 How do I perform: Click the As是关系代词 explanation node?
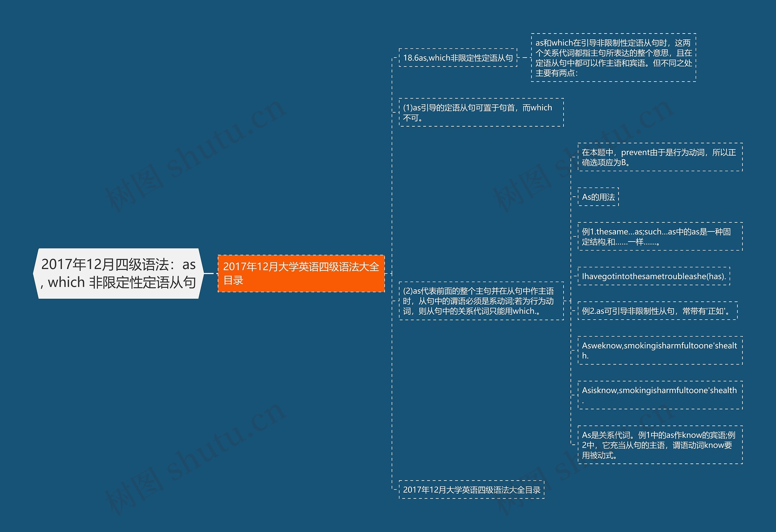pyautogui.click(x=660, y=445)
